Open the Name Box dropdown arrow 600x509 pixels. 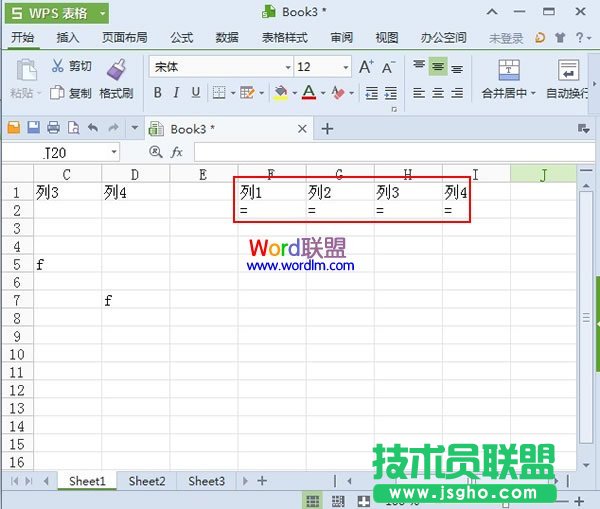point(114,152)
